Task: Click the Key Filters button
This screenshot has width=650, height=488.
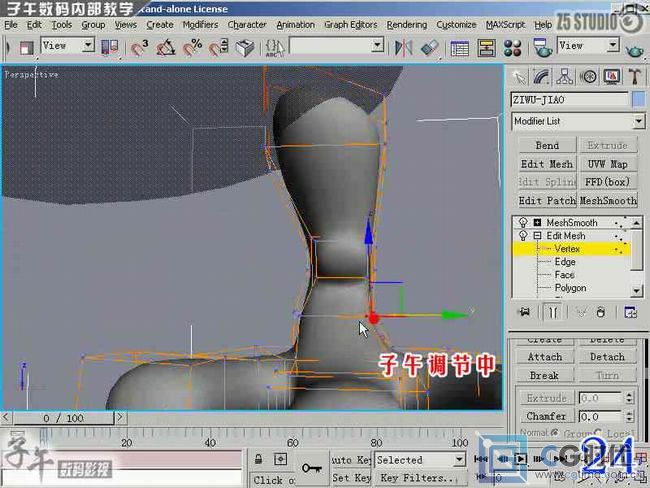Action: point(420,478)
